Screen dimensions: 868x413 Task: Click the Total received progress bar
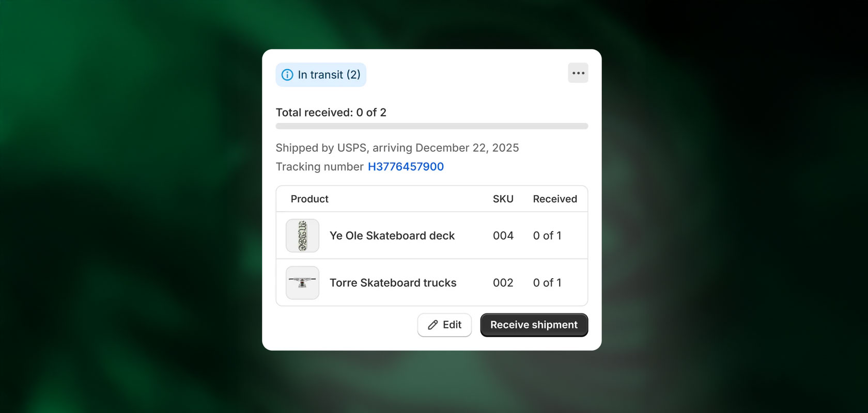pos(431,125)
